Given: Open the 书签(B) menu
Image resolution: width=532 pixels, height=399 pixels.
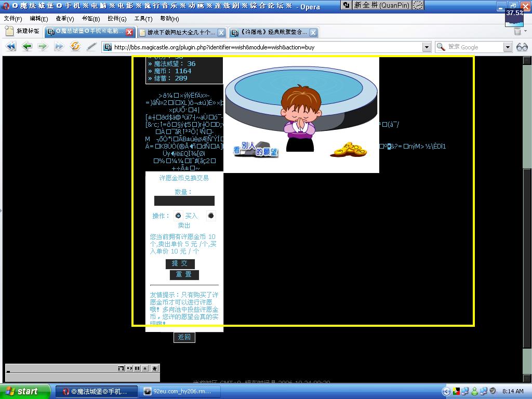Looking at the screenshot, I should point(91,19).
